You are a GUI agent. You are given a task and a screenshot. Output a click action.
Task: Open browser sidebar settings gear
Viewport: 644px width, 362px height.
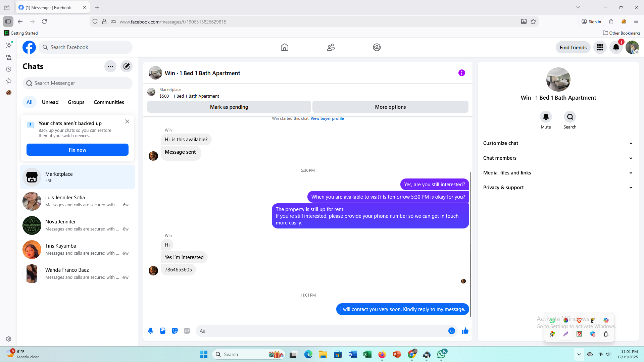(x=9, y=339)
